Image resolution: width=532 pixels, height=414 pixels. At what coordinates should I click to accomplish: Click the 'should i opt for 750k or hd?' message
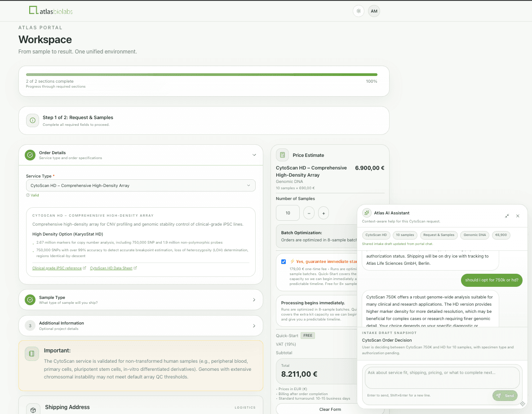coord(492,280)
